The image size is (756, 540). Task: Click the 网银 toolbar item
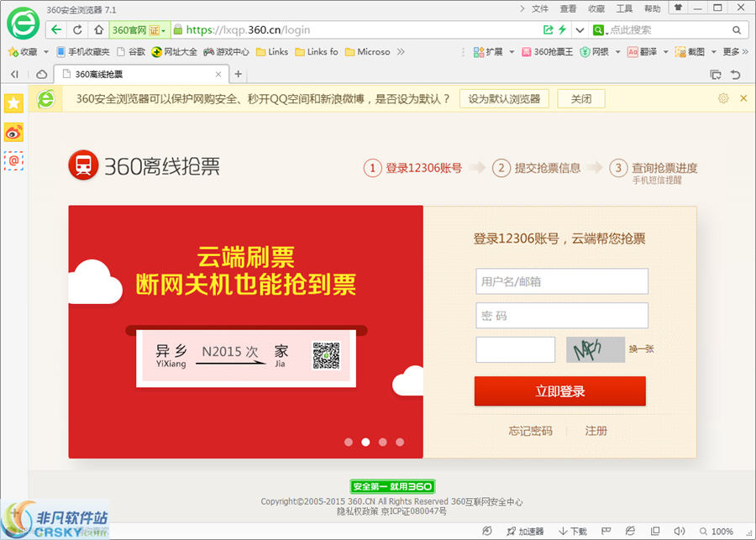pyautogui.click(x=594, y=51)
